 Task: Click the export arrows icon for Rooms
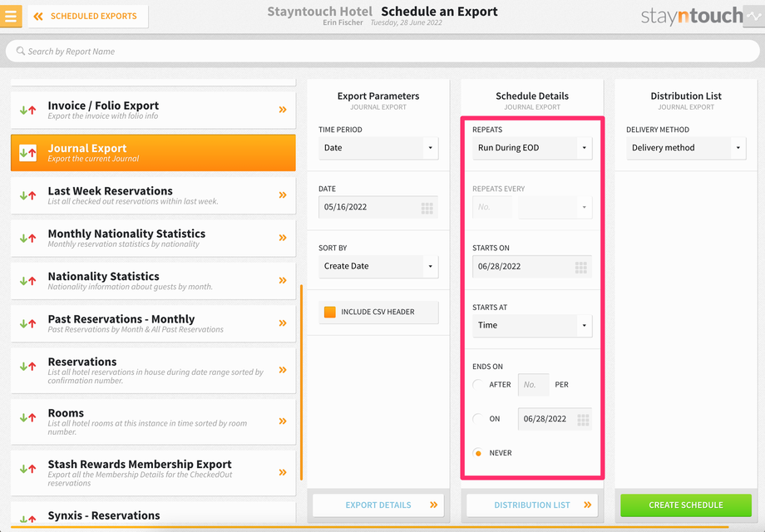click(27, 417)
